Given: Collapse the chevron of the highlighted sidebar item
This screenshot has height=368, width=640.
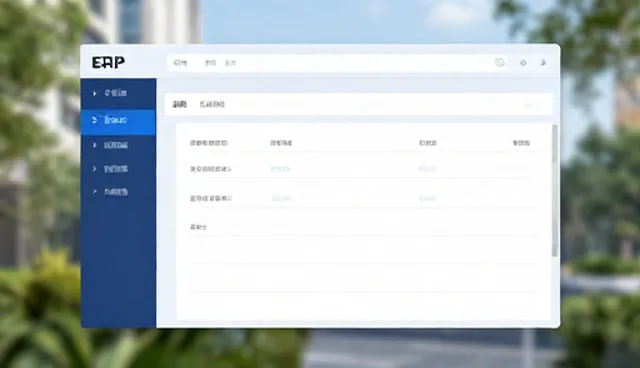Looking at the screenshot, I should pos(94,120).
